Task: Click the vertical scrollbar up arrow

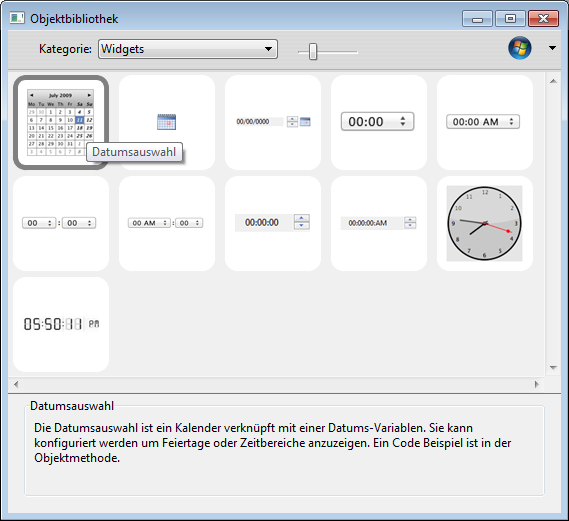Action: pyautogui.click(x=553, y=81)
